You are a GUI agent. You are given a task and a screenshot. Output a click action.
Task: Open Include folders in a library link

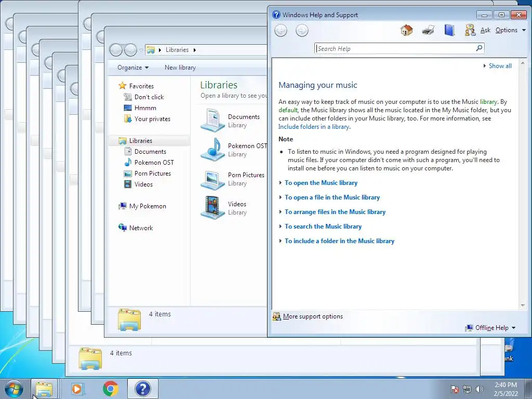point(313,127)
